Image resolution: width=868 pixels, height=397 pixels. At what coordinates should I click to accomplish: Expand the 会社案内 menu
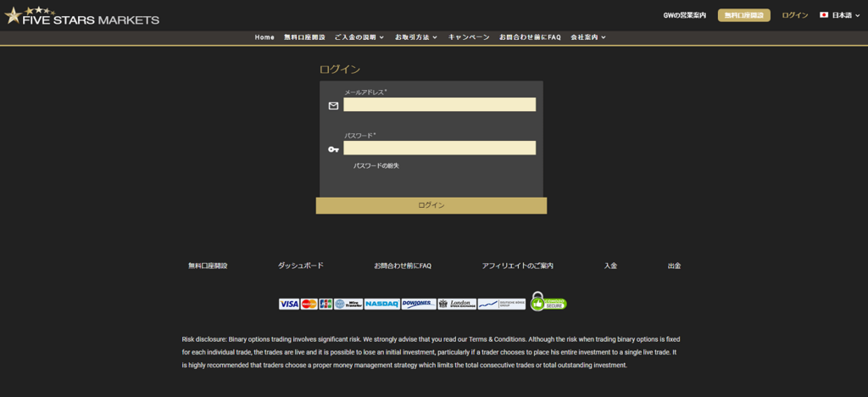pyautogui.click(x=588, y=37)
